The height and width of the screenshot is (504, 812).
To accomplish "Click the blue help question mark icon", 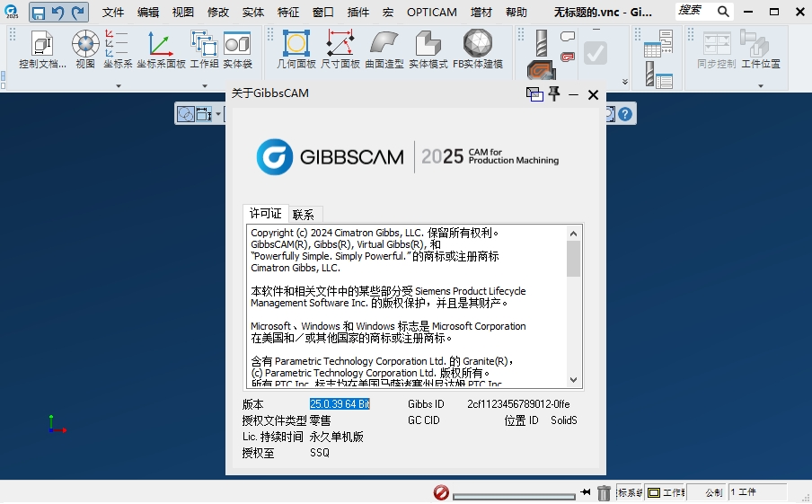I will [625, 114].
